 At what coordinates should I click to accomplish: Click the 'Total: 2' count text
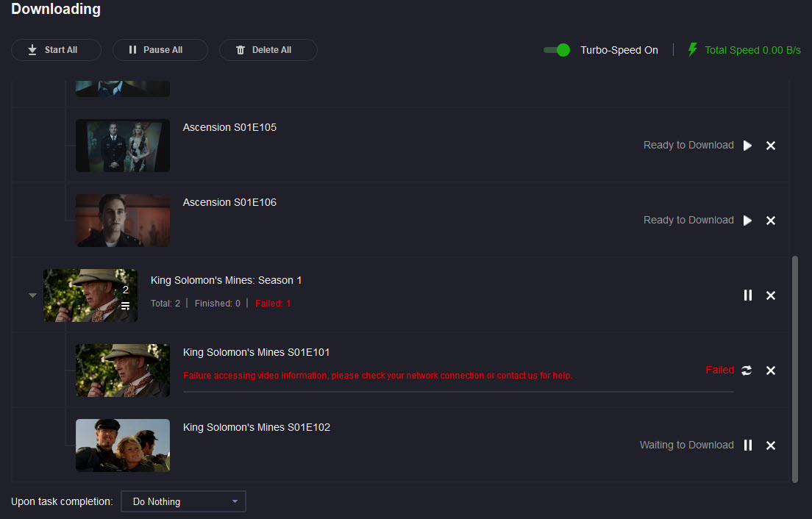pos(165,303)
